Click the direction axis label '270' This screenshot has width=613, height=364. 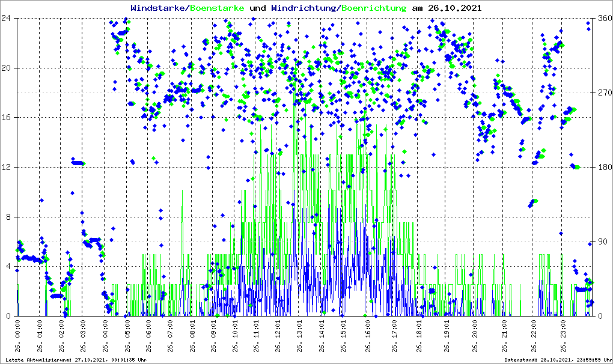[605, 93]
